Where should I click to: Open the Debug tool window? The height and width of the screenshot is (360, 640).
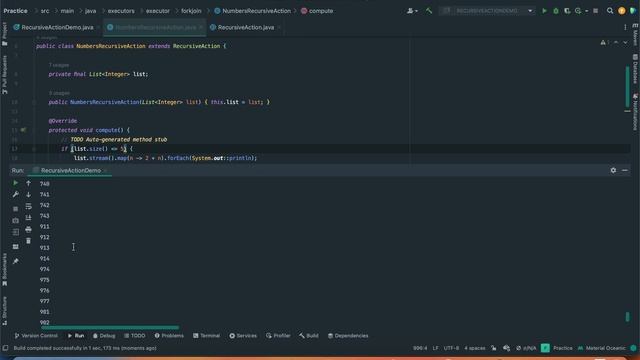click(104, 336)
